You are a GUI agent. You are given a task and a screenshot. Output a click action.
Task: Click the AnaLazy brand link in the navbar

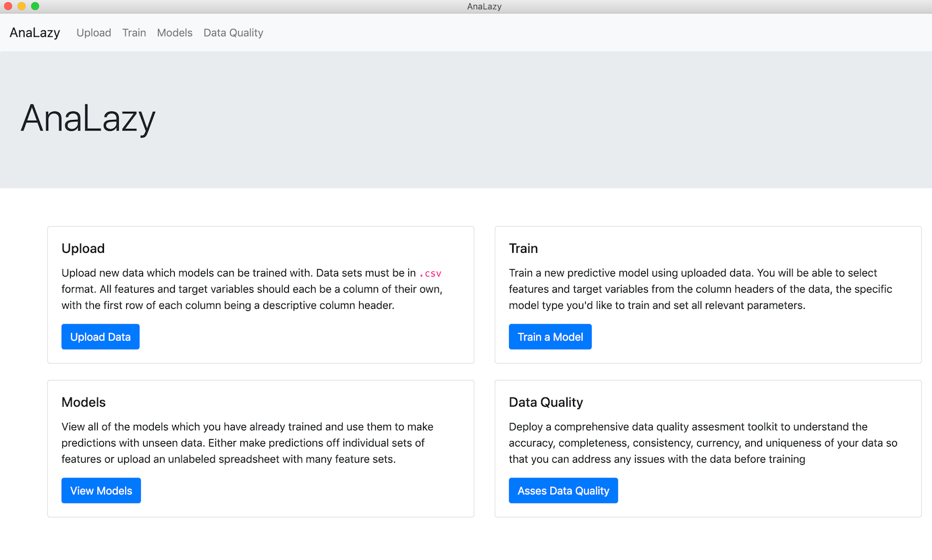(34, 32)
